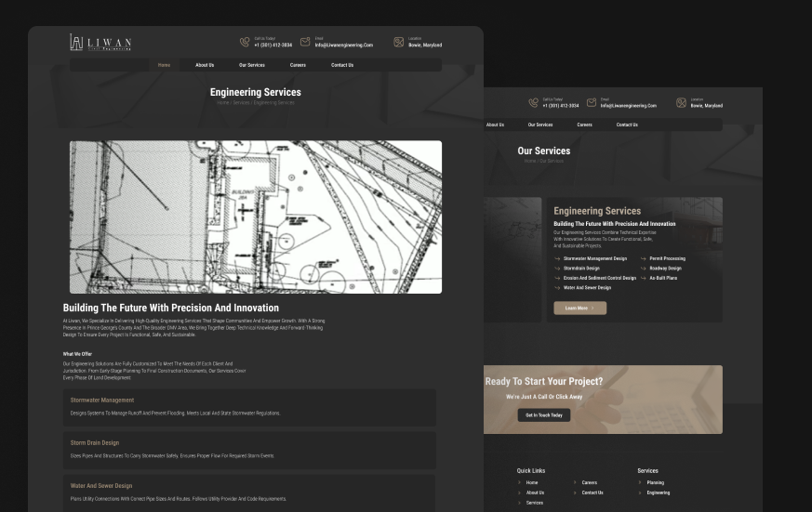
Task: Open the Home menu item on Engineering Services page
Action: pos(164,65)
